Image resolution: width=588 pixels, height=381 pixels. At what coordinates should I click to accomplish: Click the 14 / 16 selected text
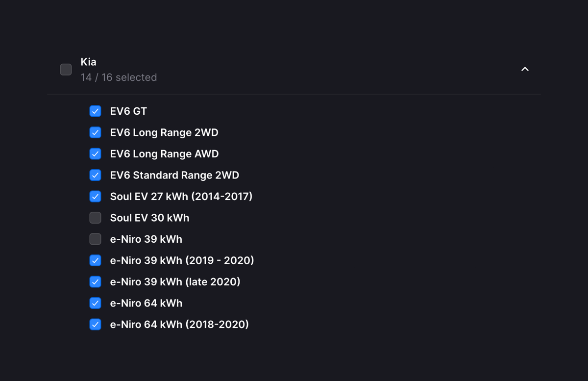119,77
